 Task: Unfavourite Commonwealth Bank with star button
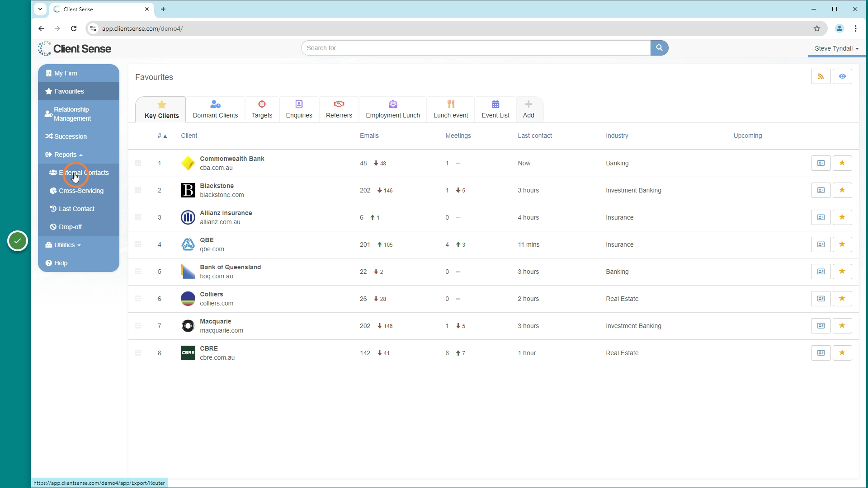[x=842, y=163]
